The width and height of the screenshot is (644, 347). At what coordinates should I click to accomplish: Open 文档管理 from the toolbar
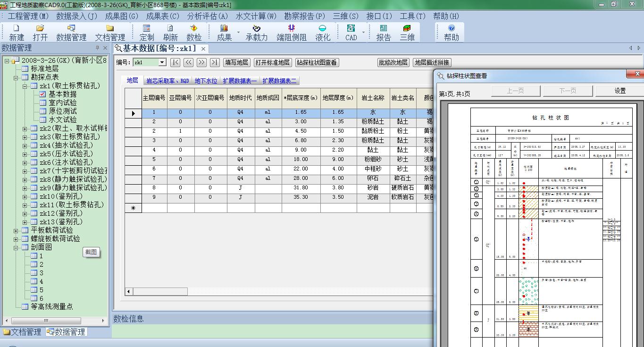[x=110, y=33]
